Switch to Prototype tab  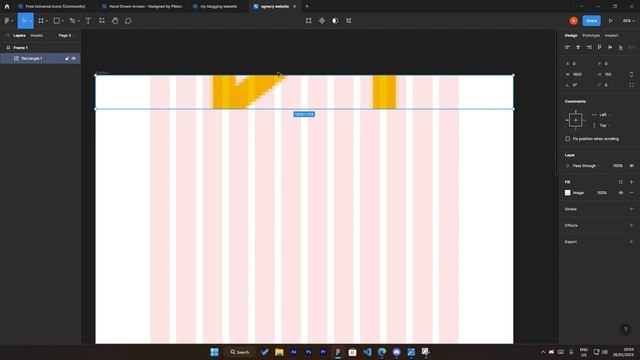pyautogui.click(x=591, y=36)
